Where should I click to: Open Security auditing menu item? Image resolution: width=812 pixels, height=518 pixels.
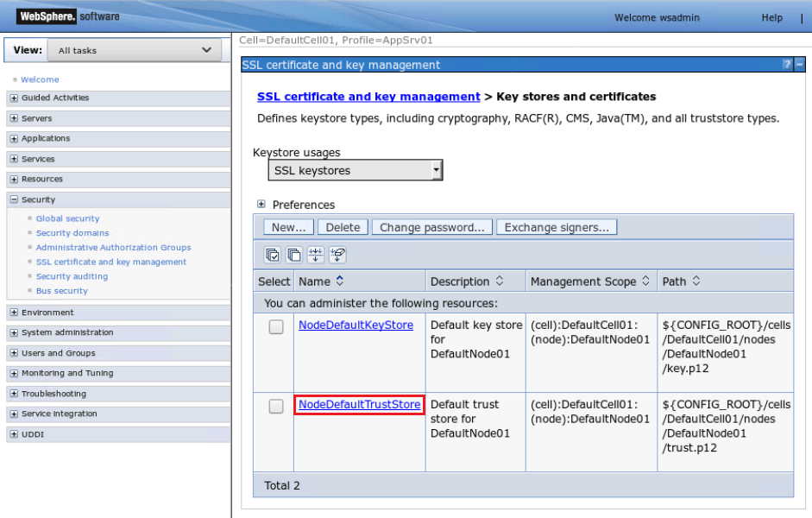[72, 276]
